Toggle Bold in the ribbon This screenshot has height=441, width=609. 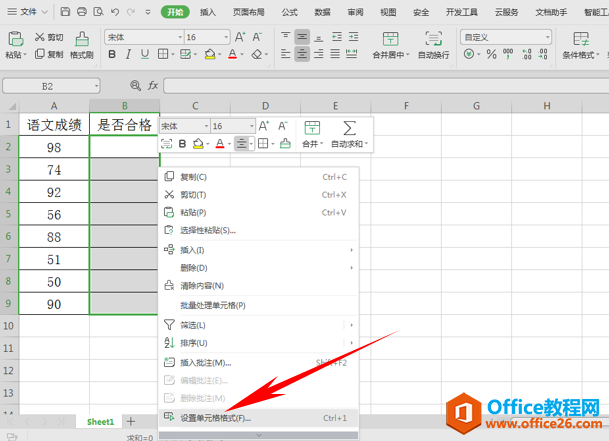pos(112,54)
